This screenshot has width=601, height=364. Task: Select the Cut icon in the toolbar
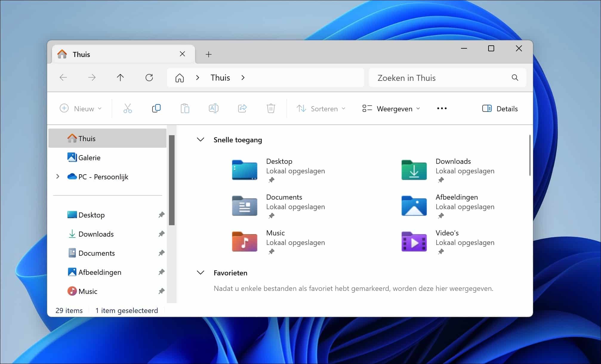(127, 108)
